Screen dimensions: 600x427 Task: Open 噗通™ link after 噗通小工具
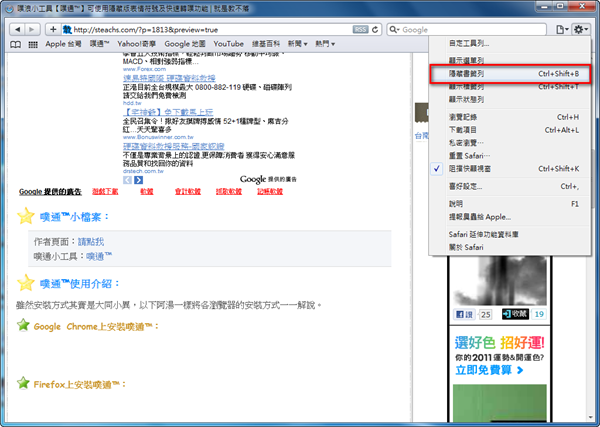(99, 256)
